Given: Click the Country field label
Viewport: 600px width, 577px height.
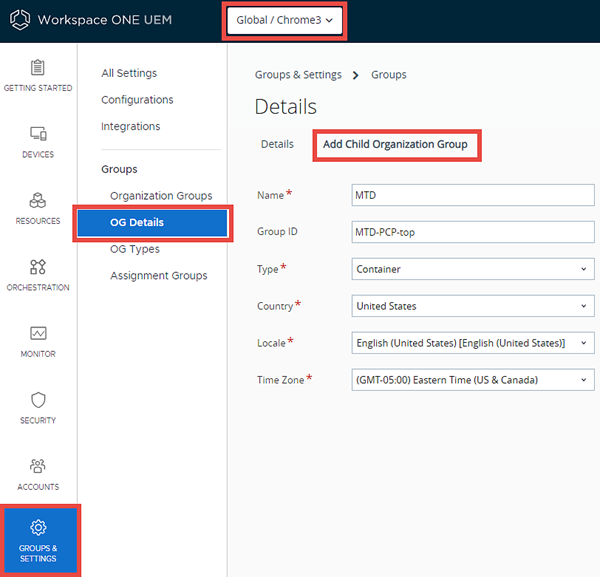Looking at the screenshot, I should (x=275, y=306).
